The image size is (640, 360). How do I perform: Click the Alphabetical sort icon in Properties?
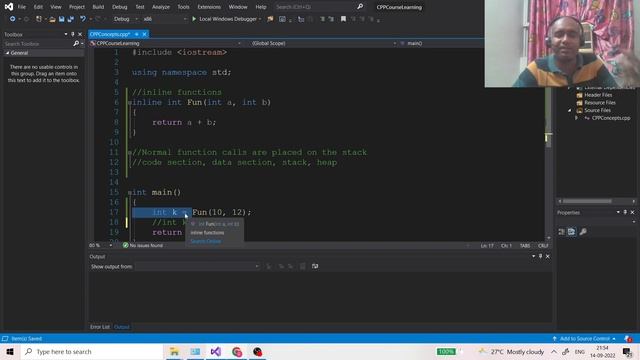point(571,231)
